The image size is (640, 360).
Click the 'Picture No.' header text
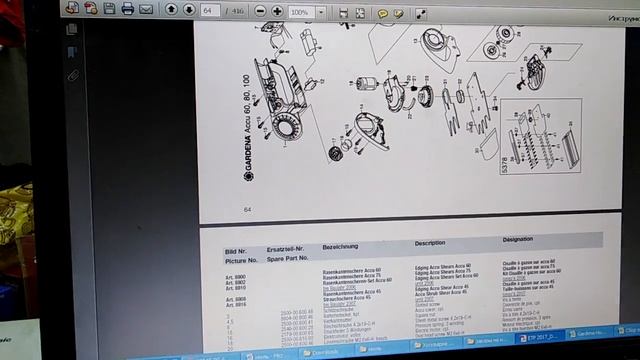pos(241,260)
